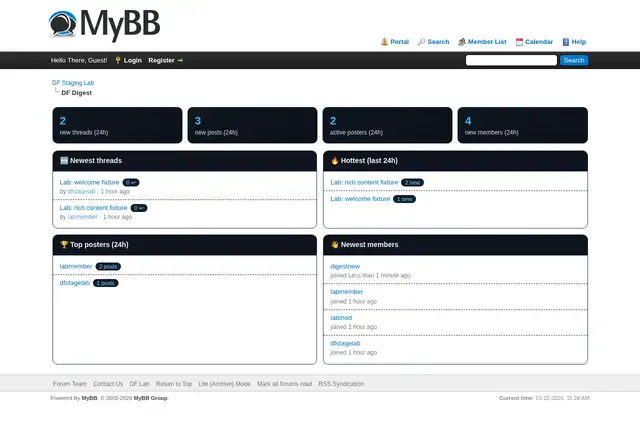Open dfstagelab profile in Top posters
The image size is (640, 430).
[75, 283]
